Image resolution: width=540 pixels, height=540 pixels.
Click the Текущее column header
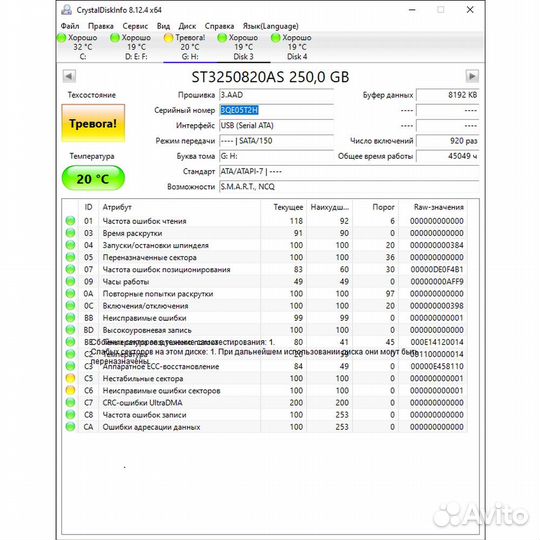point(283,207)
